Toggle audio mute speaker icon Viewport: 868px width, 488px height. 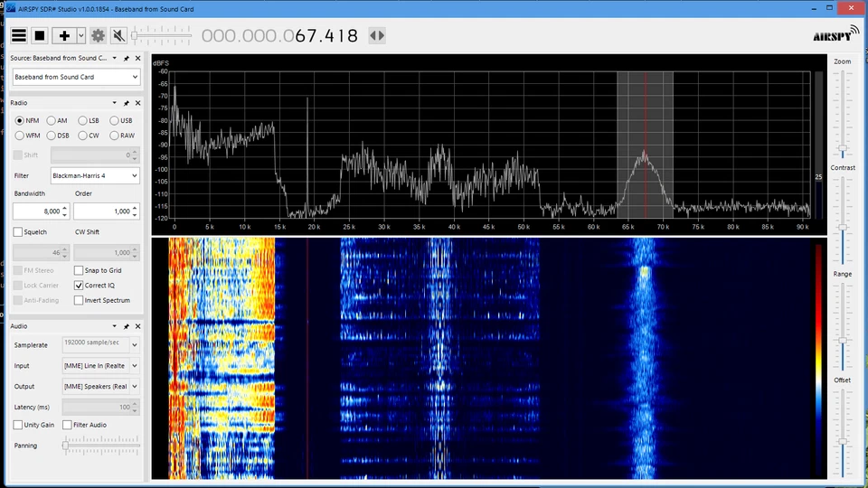[x=118, y=35]
